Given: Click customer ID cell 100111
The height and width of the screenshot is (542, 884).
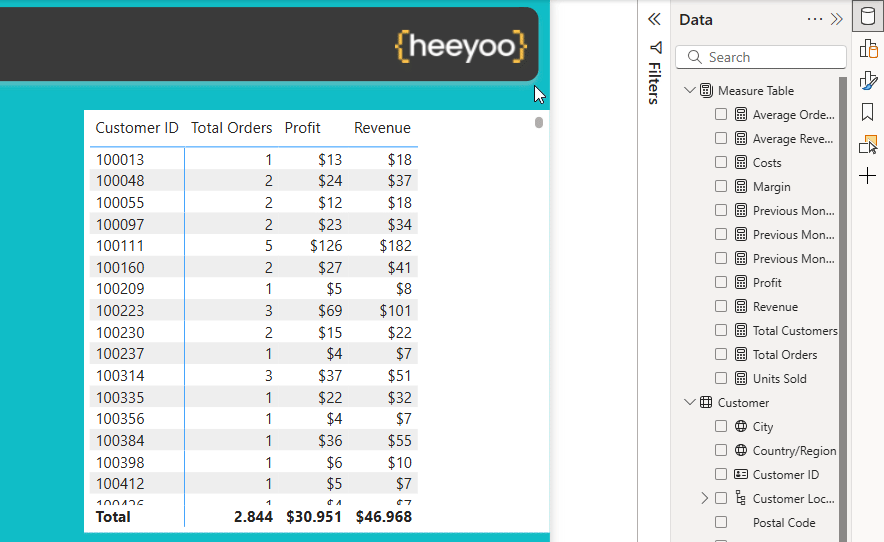Looking at the screenshot, I should [120, 246].
